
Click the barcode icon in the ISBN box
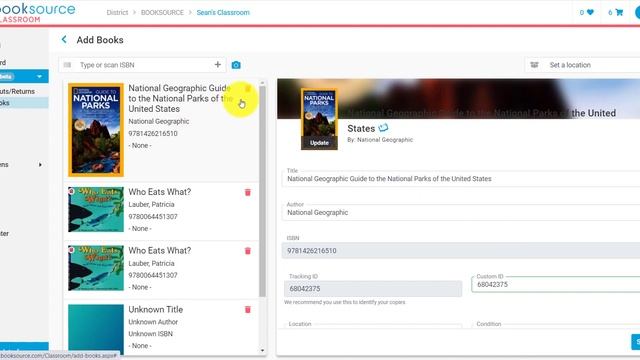pyautogui.click(x=68, y=65)
